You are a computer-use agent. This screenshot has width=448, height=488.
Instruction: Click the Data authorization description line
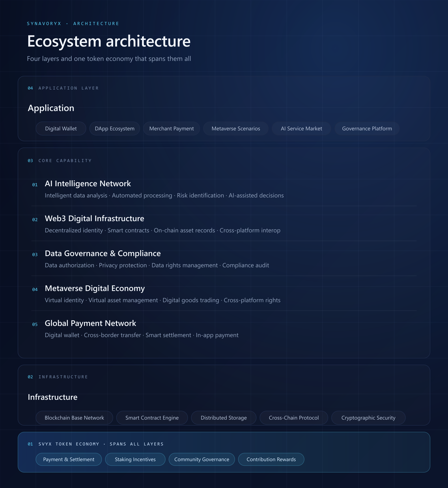pyautogui.click(x=157, y=265)
